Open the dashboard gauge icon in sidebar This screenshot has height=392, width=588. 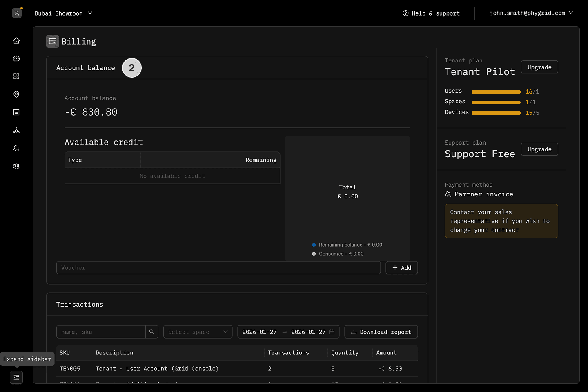(16, 58)
